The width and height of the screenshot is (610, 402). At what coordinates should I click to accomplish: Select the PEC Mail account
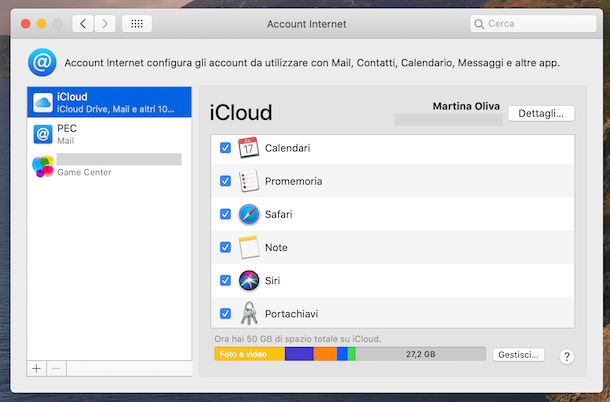tap(109, 134)
